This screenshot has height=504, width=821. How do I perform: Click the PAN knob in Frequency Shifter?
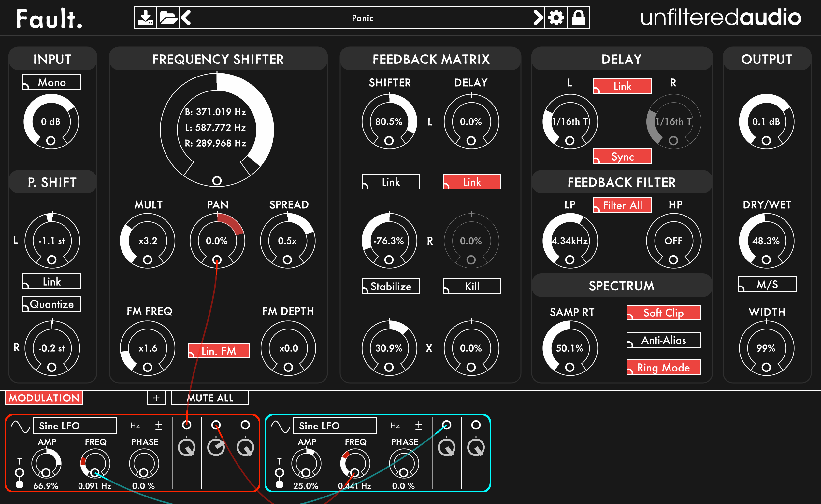pyautogui.click(x=217, y=241)
